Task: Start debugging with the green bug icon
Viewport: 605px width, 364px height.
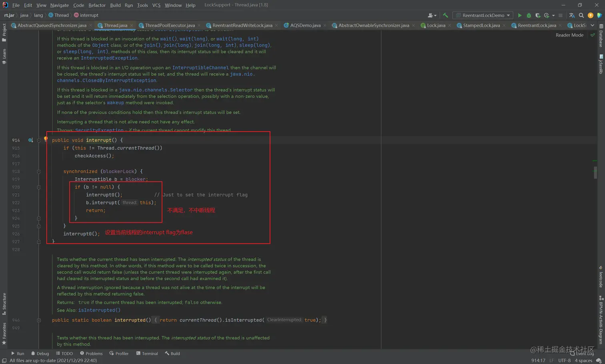Action: (x=529, y=15)
